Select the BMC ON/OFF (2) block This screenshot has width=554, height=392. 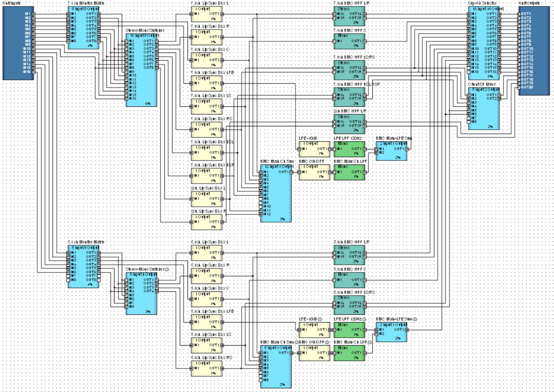point(314,353)
